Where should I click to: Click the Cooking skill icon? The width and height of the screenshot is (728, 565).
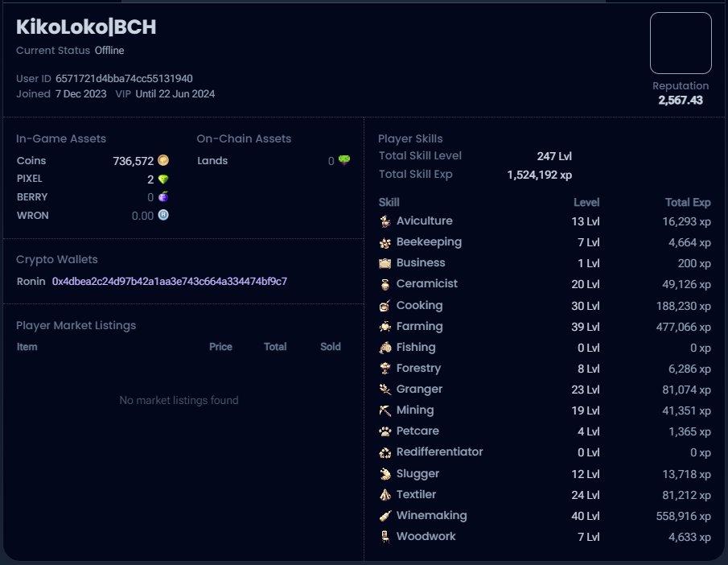[x=385, y=306]
